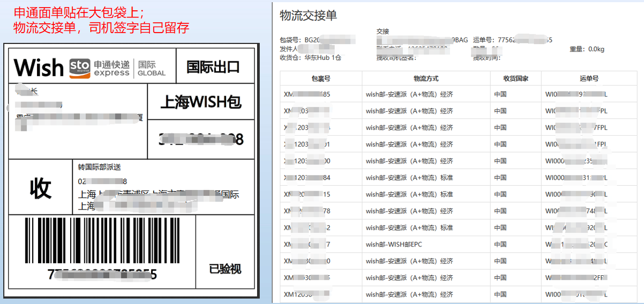Image resolution: width=644 pixels, height=304 pixels.
Task: Click the barcode on the STO label
Action: click(103, 240)
